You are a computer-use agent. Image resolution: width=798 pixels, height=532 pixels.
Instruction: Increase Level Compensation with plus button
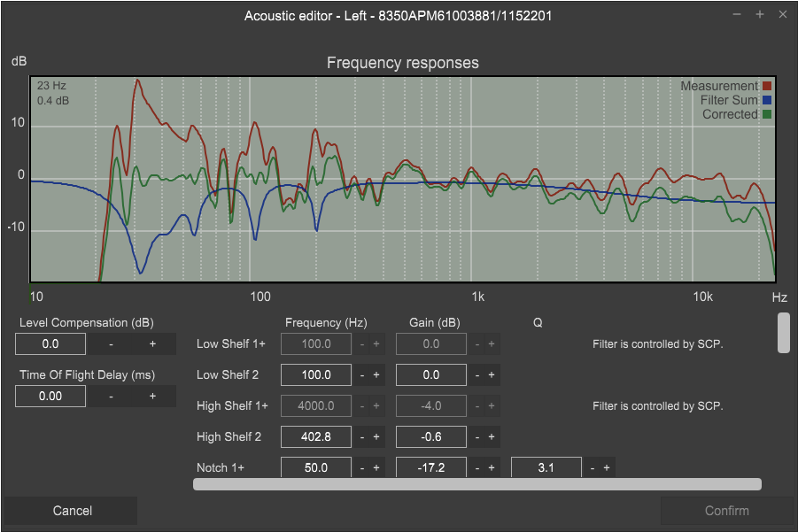[152, 344]
